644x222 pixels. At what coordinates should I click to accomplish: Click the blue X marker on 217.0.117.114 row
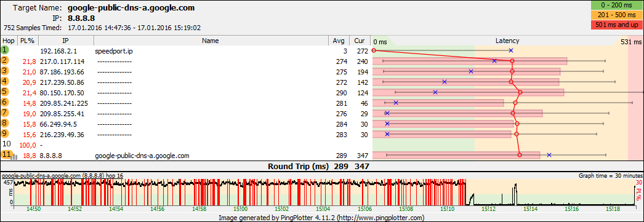click(494, 61)
